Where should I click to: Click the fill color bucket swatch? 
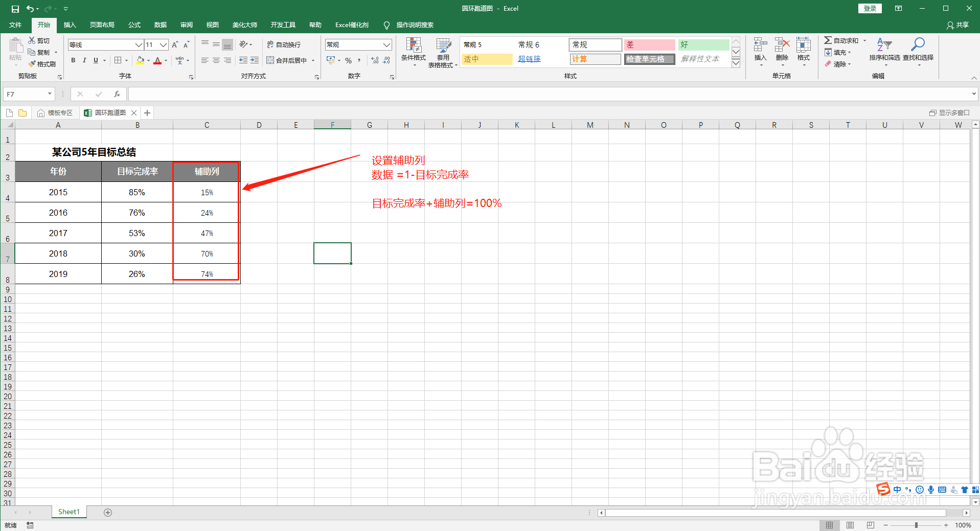[140, 60]
